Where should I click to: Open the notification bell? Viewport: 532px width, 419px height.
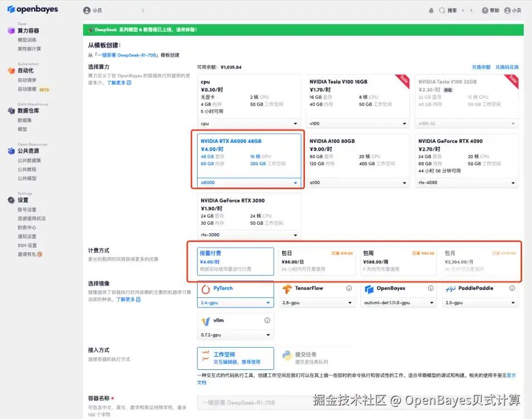(431, 11)
